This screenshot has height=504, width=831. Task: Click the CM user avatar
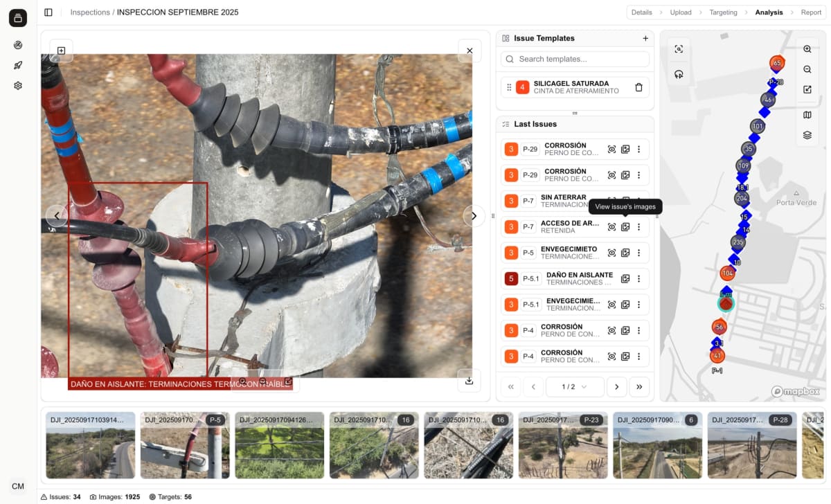18,486
